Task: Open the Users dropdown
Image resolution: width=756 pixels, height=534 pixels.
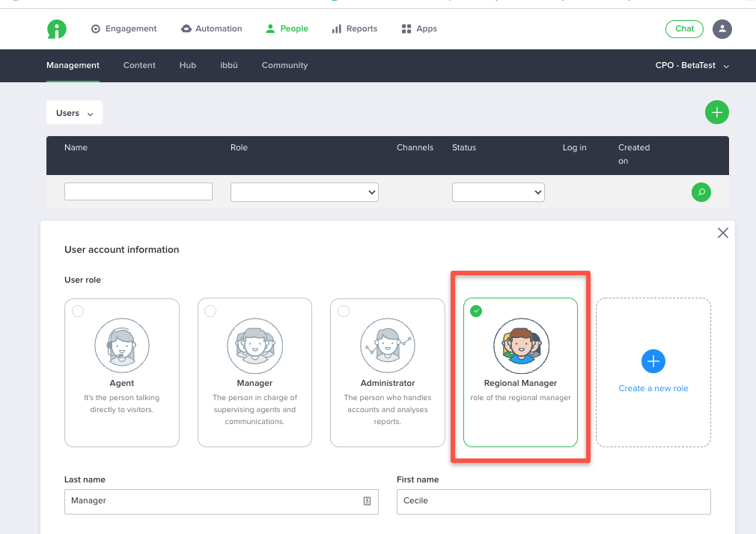Action: 74,112
